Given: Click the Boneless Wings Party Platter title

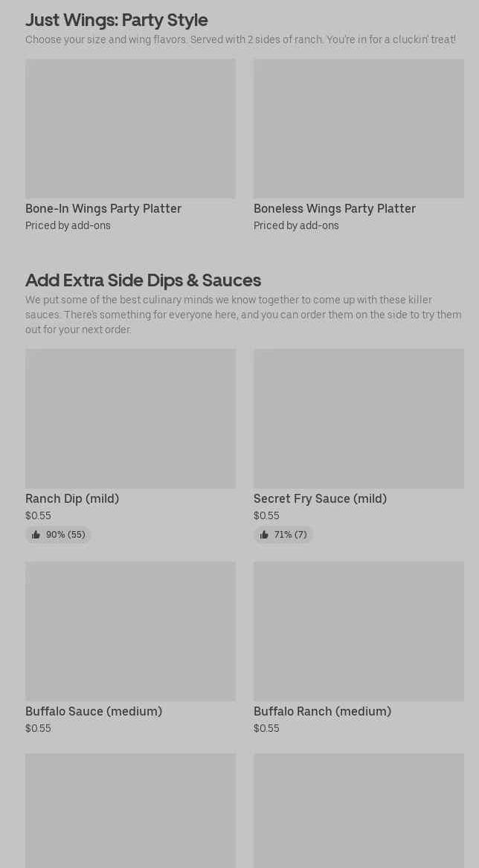Looking at the screenshot, I should 335,209.
